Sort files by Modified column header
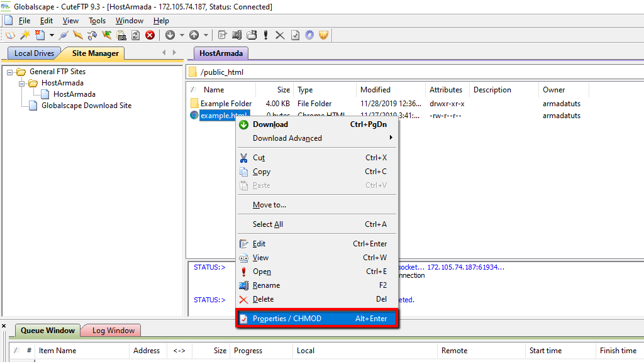The image size is (644, 362). [391, 90]
